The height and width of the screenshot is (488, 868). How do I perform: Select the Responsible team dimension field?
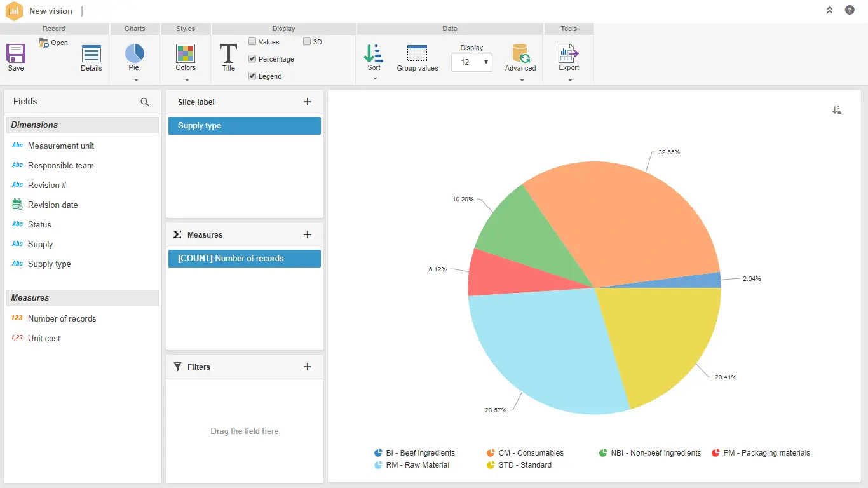60,165
